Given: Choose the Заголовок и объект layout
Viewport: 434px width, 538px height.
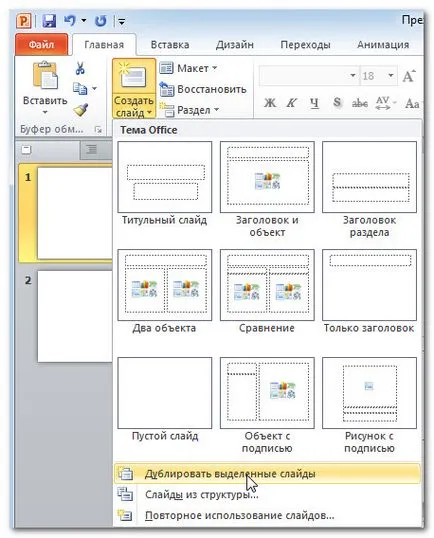Looking at the screenshot, I should pos(267,189).
